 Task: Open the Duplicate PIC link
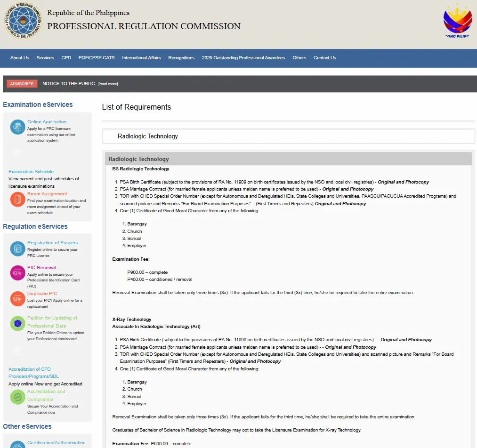point(42,293)
